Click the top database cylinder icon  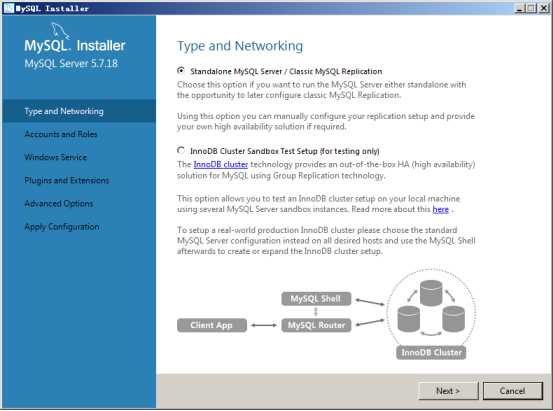(431, 293)
